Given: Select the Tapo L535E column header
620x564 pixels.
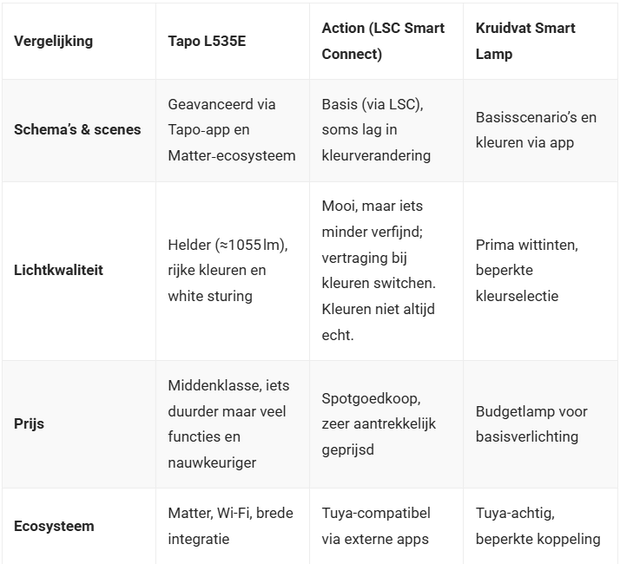Looking at the screenshot, I should tap(209, 41).
